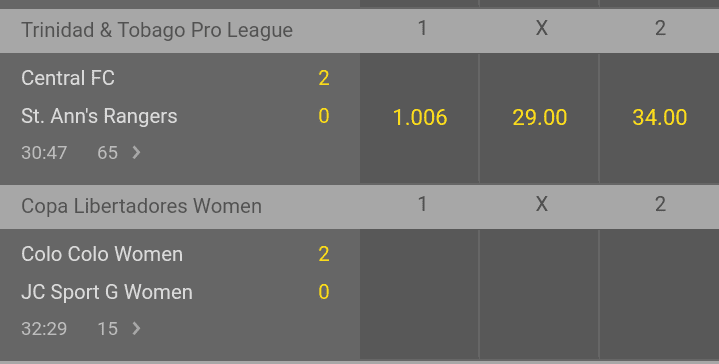Viewport: 719px width, 364px height.
Task: Open the 15 markets count for Colo Colo
Action: point(107,329)
